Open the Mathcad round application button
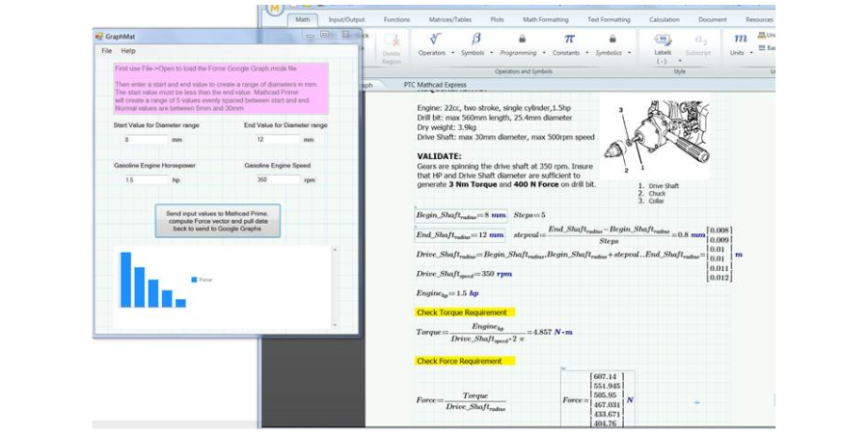 (275, 9)
